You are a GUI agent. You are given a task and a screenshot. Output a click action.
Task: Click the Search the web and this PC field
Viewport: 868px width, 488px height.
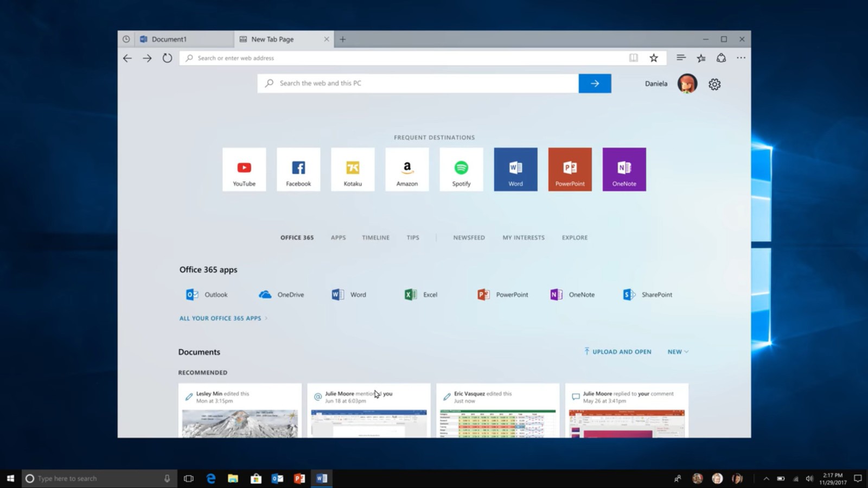click(418, 84)
